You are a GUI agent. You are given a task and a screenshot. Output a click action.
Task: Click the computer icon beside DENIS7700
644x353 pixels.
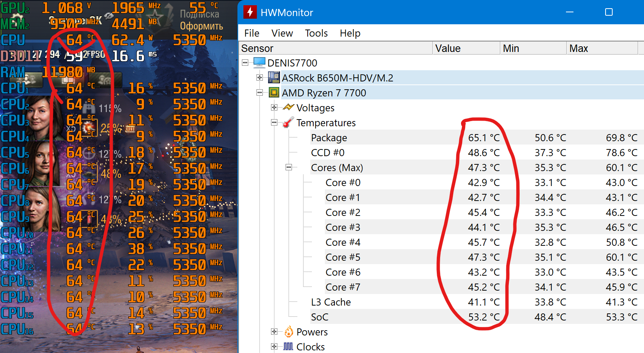coord(259,63)
